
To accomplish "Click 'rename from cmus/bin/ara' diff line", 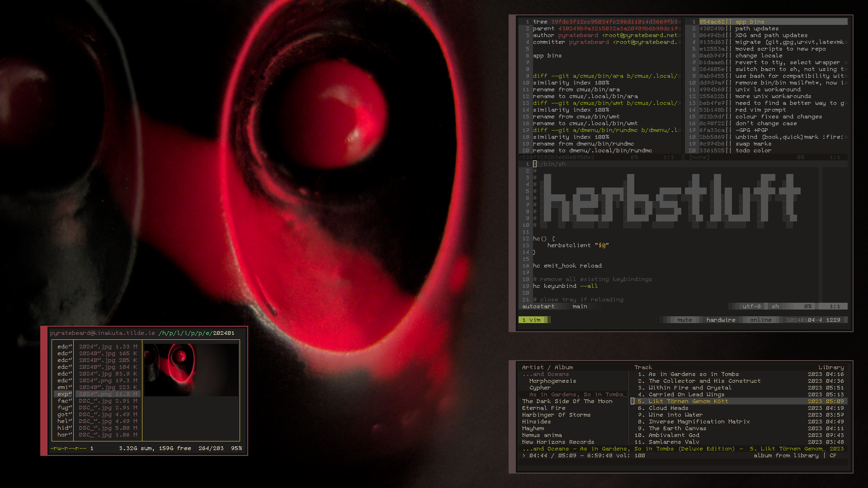I will coord(576,89).
